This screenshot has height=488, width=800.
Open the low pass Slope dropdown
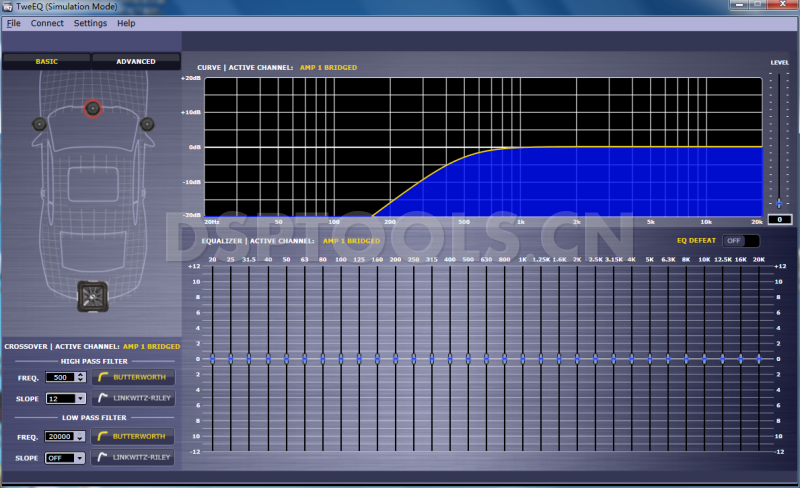pos(81,457)
